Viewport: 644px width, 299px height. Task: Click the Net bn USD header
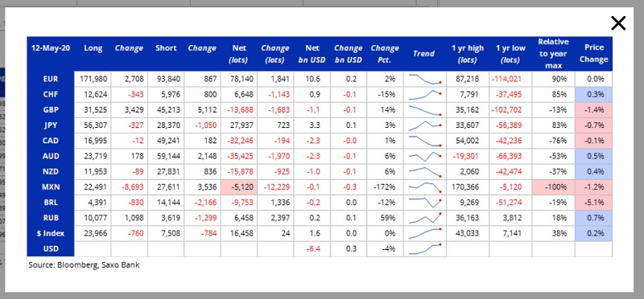pos(312,54)
